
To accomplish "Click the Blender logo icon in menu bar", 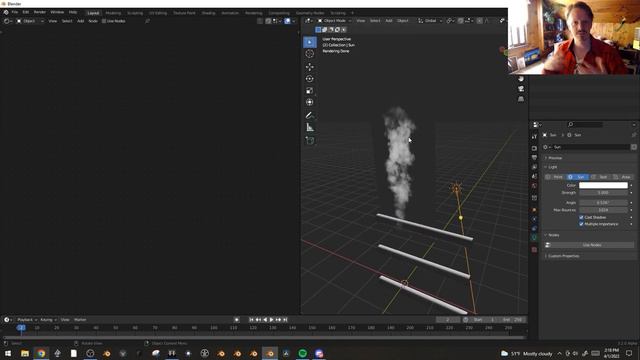I will coord(6,12).
